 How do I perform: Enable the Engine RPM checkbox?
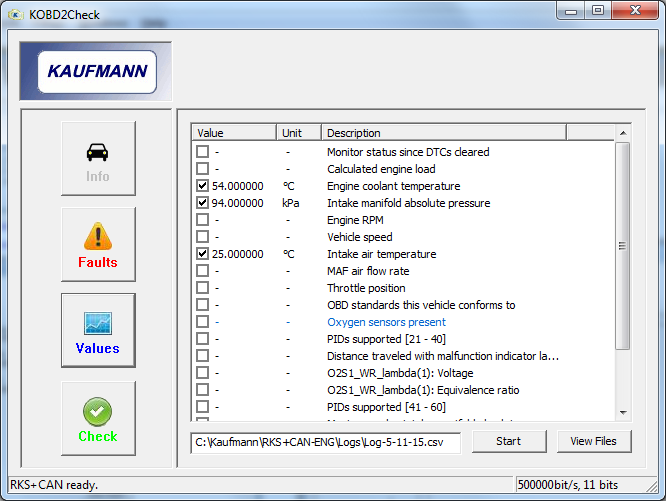tap(203, 220)
